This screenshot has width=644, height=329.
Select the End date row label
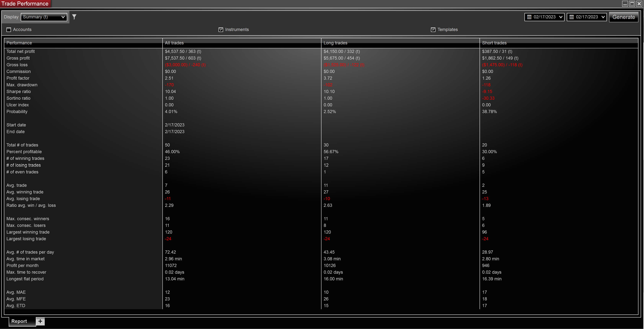16,132
